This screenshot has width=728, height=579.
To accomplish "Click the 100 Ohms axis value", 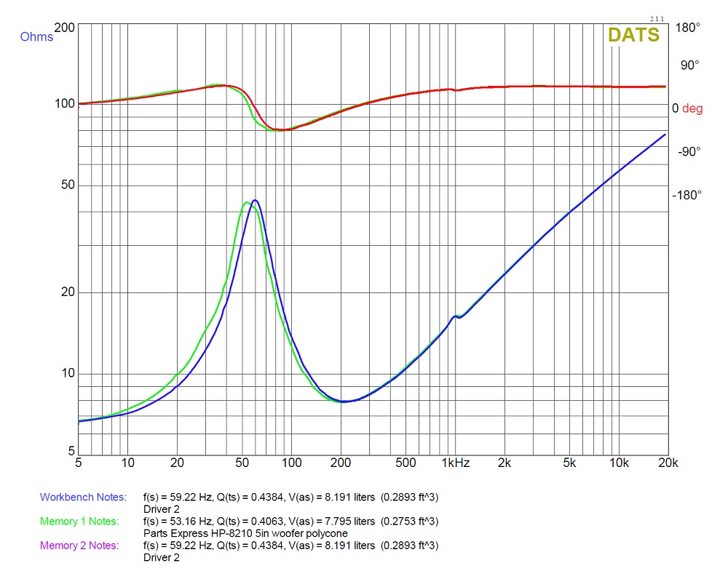I will click(65, 103).
